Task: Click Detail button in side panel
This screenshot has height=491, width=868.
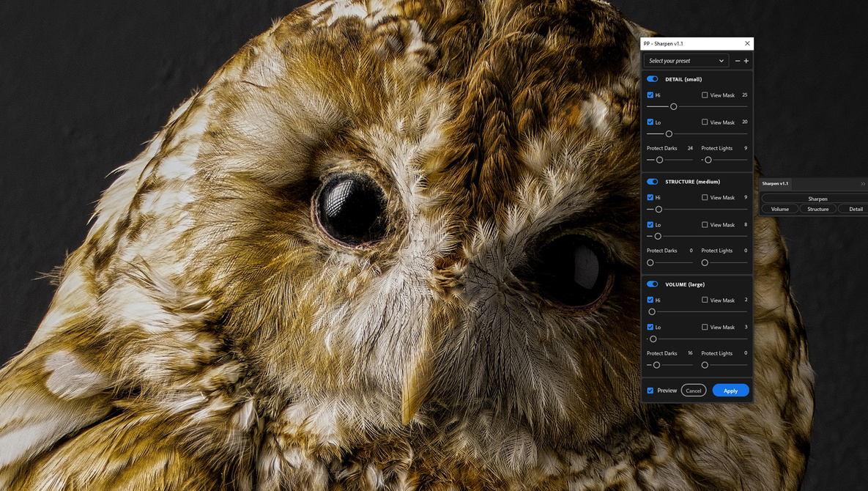Action: coord(854,209)
